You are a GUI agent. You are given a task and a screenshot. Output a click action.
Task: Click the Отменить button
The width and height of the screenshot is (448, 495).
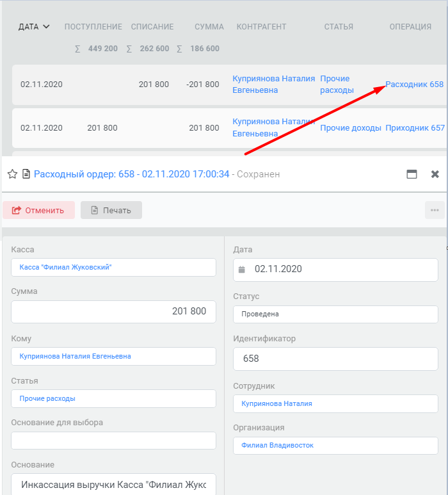(39, 210)
